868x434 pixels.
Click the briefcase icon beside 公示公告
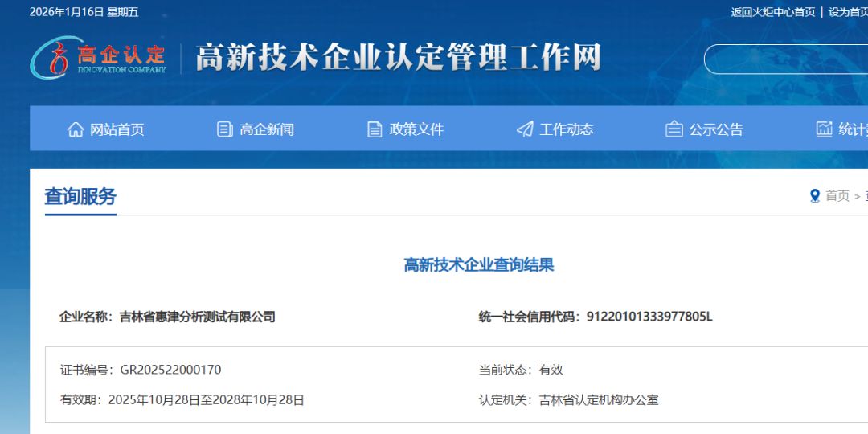pos(674,129)
